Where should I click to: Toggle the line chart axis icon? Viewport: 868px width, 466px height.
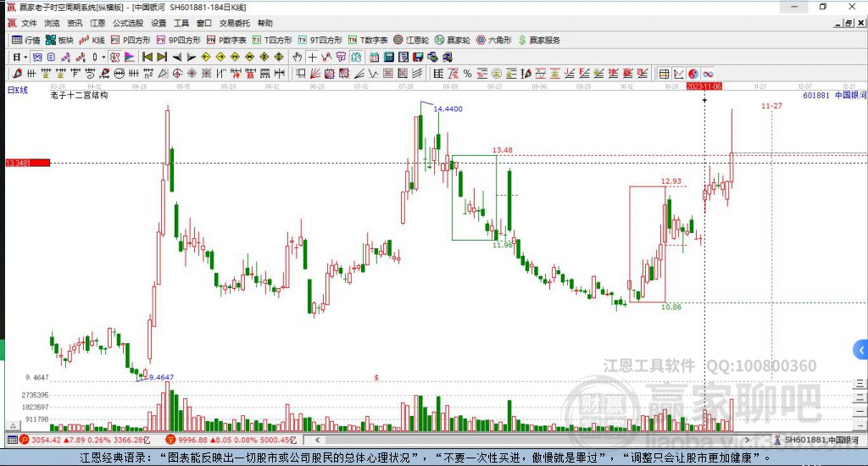coord(679,74)
